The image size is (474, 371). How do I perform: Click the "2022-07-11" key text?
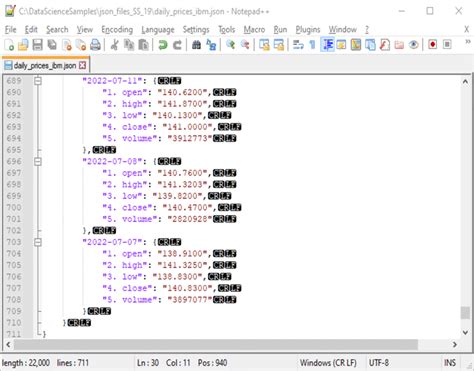tap(114, 81)
